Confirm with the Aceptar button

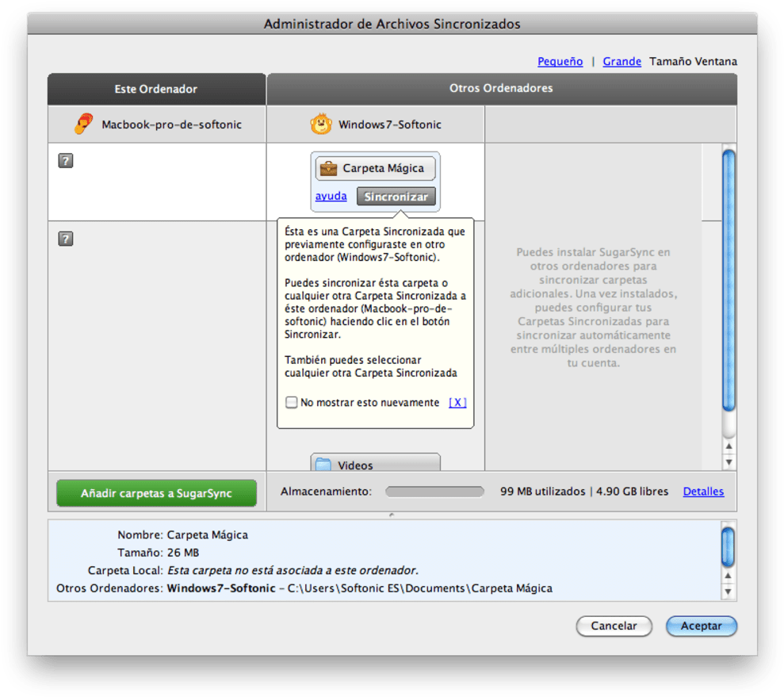click(702, 626)
